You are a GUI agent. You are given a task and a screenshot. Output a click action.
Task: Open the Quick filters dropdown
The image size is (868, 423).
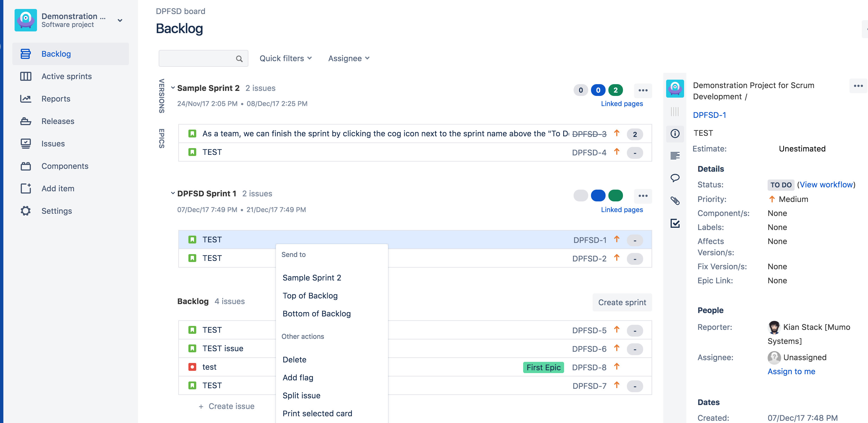285,58
